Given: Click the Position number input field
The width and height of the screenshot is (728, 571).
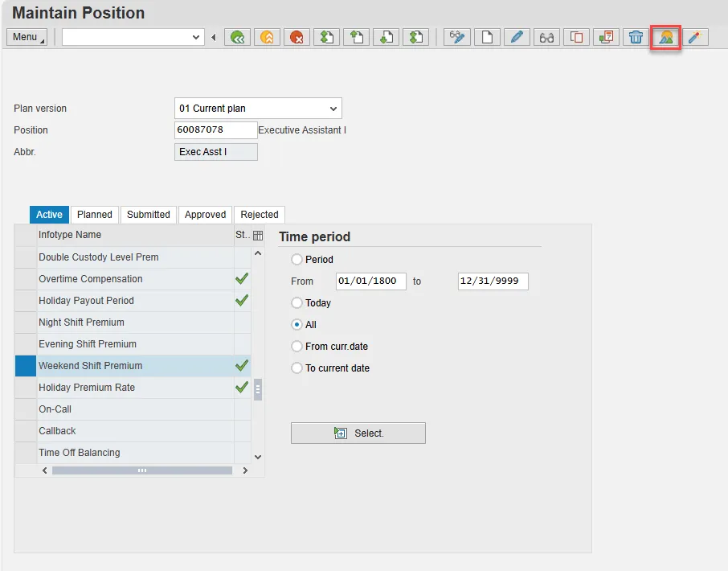Looking at the screenshot, I should [x=216, y=130].
